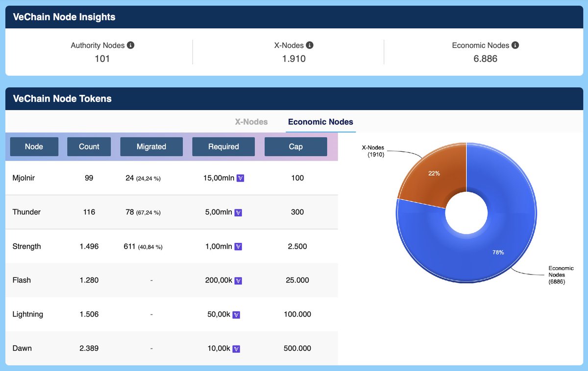Click Dawn cap value 500.000

click(297, 348)
